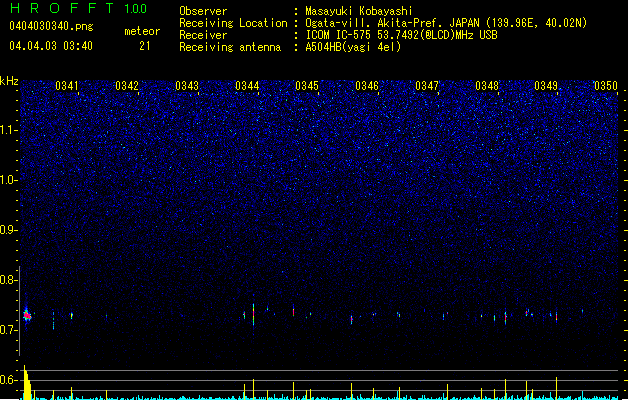
Task: Select the version number 1.00
Action: pyautogui.click(x=136, y=9)
